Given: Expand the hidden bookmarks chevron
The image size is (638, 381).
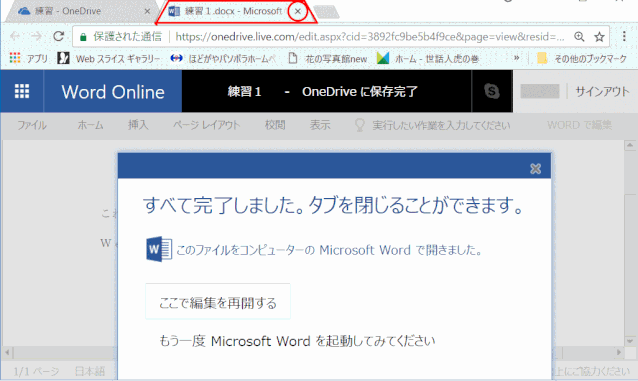Looking at the screenshot, I should pos(516,58).
